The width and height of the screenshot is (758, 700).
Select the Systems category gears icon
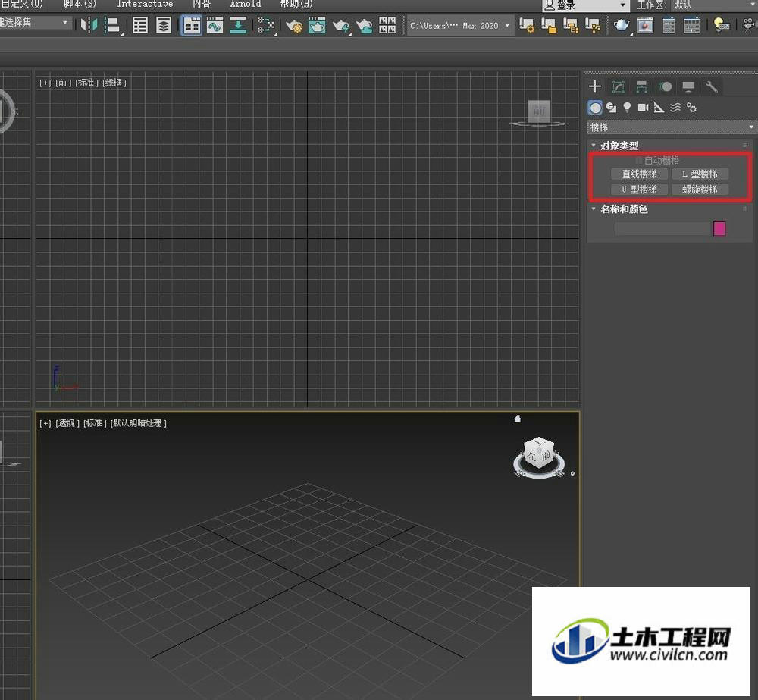tap(692, 108)
